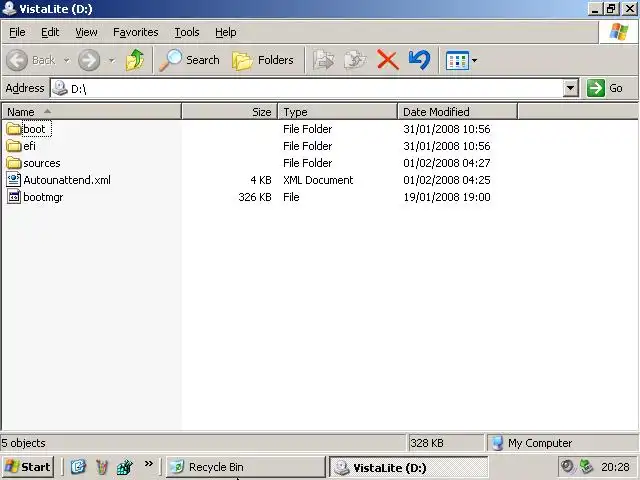640x480 pixels.
Task: Open the File menu
Action: pos(17,32)
